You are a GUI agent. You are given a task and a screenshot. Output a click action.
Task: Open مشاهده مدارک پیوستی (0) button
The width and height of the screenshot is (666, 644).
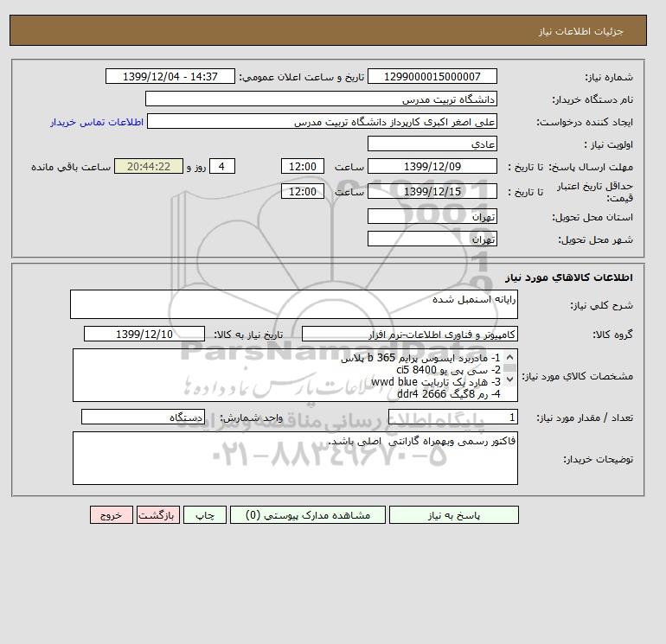point(308,515)
